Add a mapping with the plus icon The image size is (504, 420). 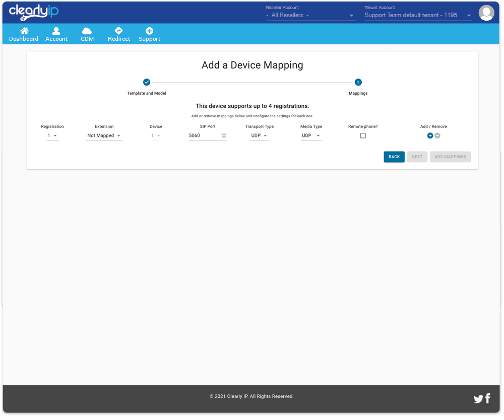tap(430, 136)
